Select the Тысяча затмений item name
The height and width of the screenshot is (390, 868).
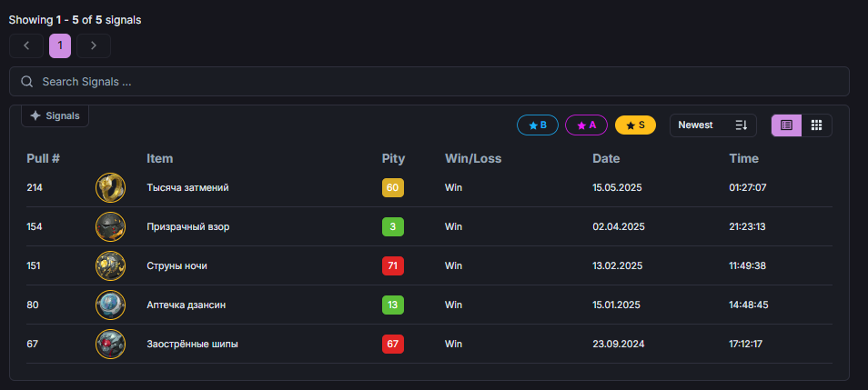(x=187, y=187)
